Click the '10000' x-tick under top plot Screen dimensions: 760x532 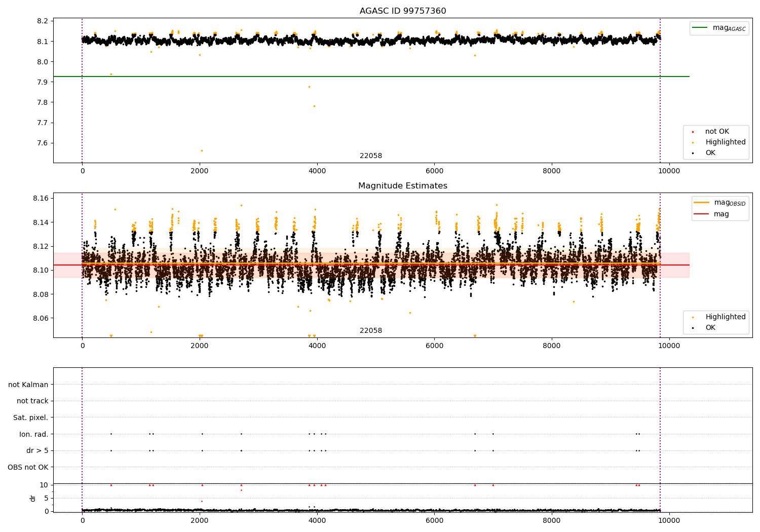click(x=669, y=171)
